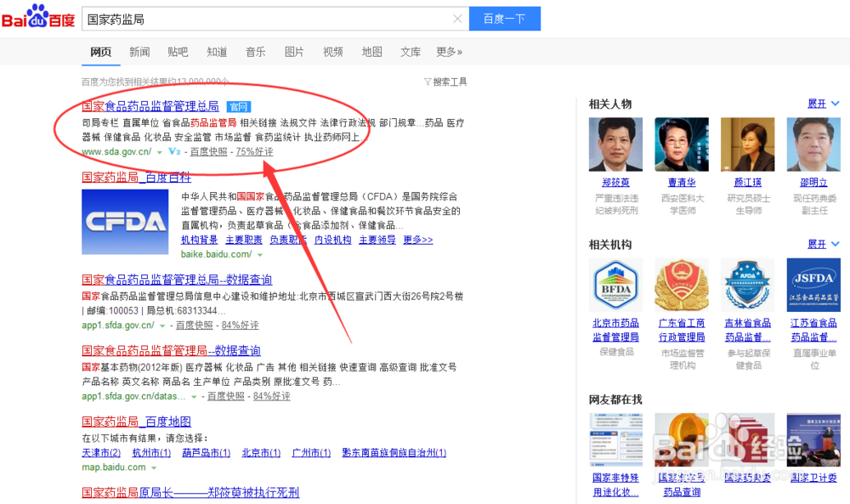This screenshot has height=504, width=850.
Task: Select the 北京市(1) map link
Action: click(x=261, y=452)
